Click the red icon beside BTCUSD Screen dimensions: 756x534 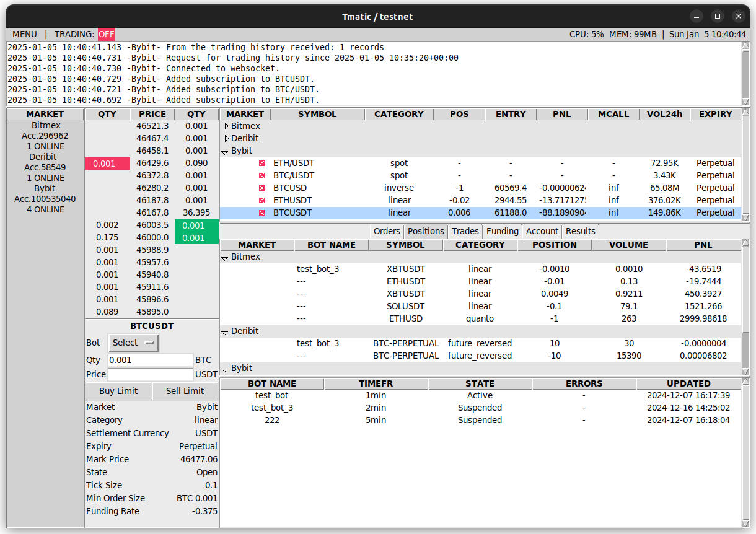click(x=262, y=188)
